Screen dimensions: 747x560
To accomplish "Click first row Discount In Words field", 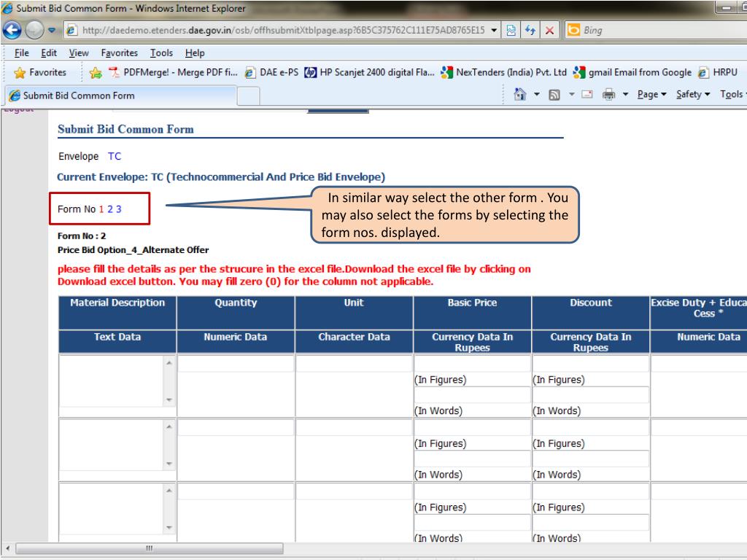I will (x=590, y=394).
